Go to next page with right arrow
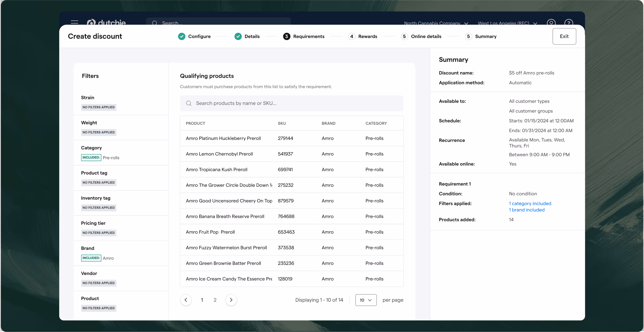The width and height of the screenshot is (644, 332). 231,300
